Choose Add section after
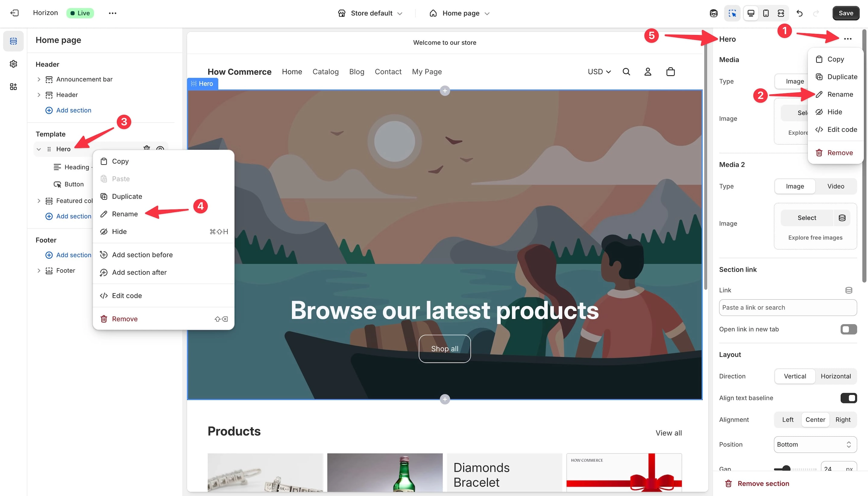 coord(163,272)
